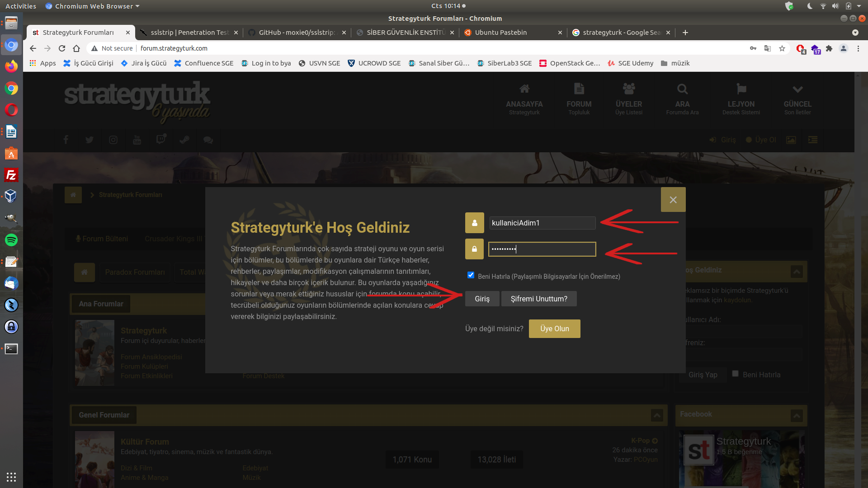Click the Giriş login button in the dialog

(482, 299)
